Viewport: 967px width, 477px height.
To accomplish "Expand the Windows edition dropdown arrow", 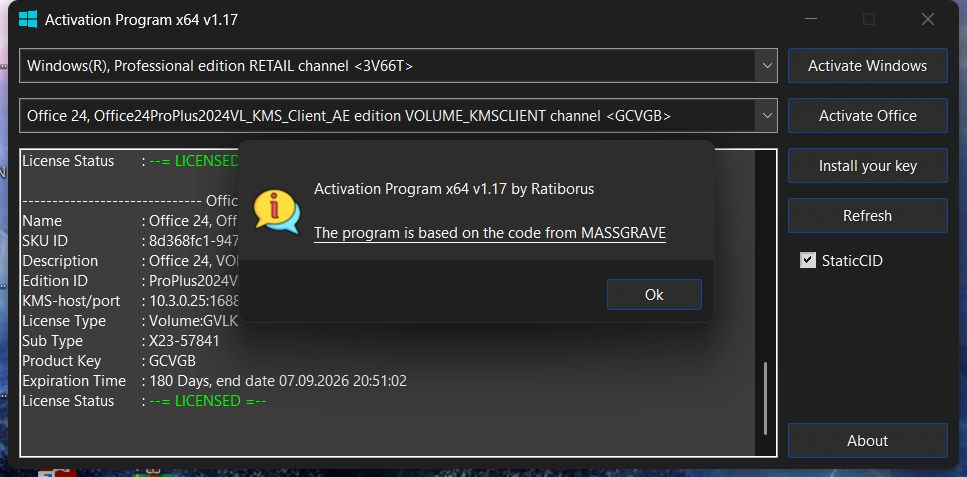I will coord(767,65).
